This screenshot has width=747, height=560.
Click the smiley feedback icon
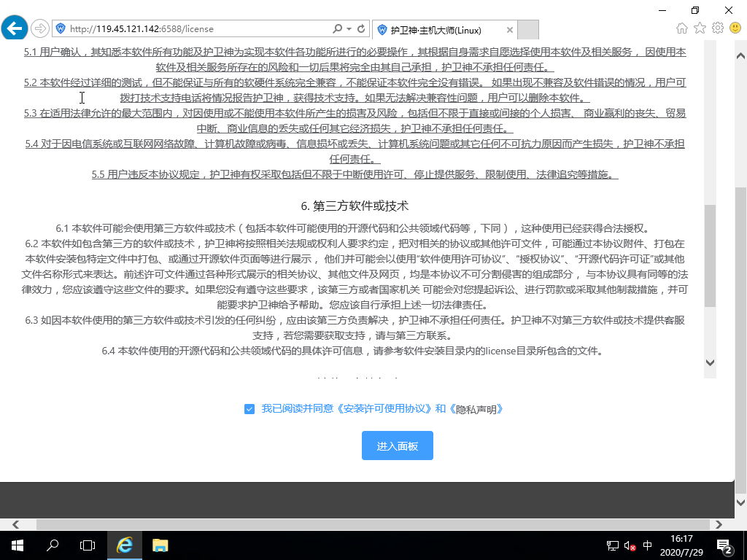pos(735,28)
